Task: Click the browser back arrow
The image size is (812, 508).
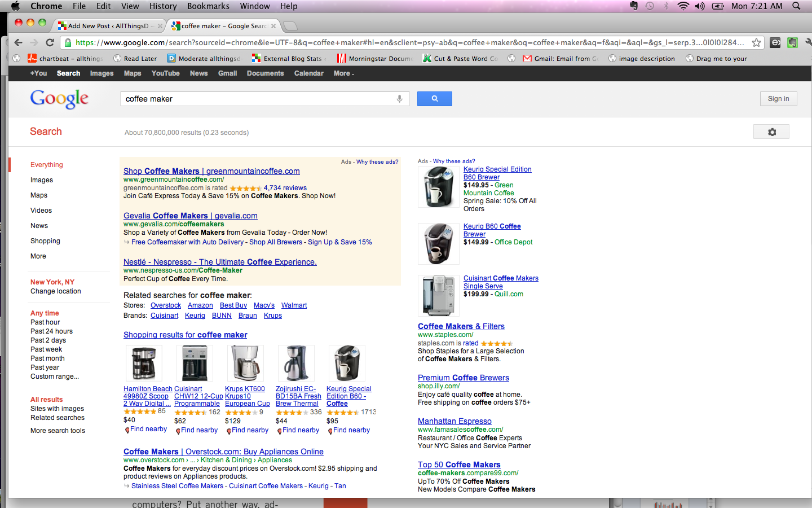Action: (18, 42)
